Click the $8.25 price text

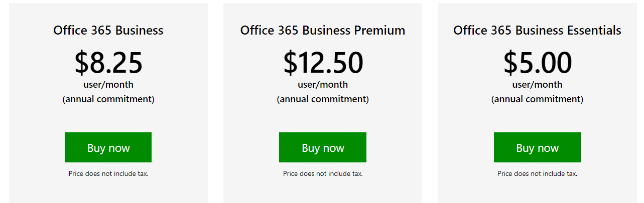[x=108, y=63]
